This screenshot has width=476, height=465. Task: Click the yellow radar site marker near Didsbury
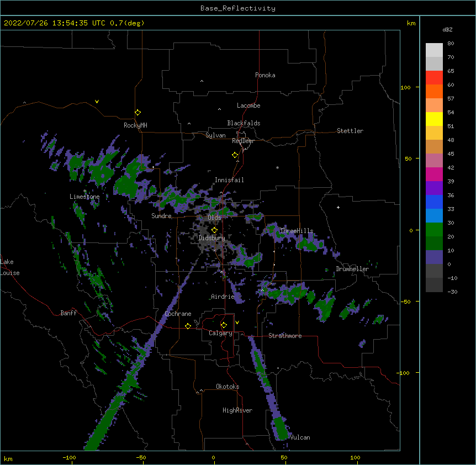(x=214, y=230)
